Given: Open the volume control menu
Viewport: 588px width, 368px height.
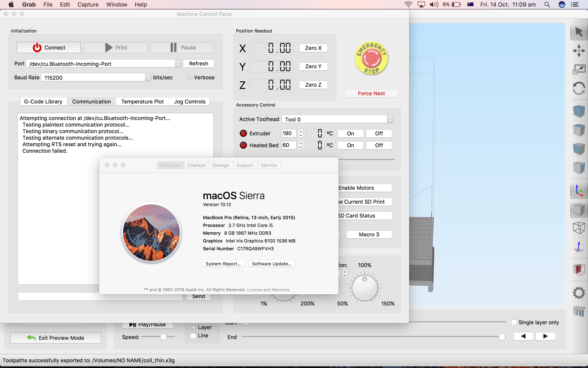Looking at the screenshot, I should tap(434, 4).
